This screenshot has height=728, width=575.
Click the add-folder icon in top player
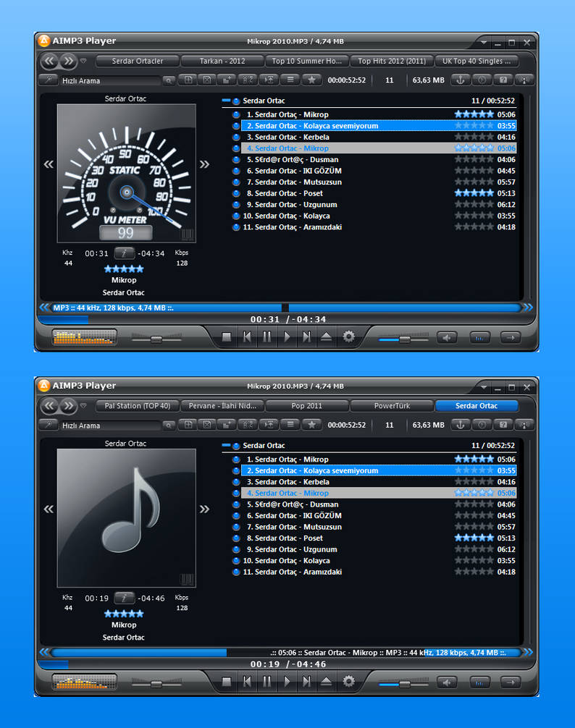(227, 80)
